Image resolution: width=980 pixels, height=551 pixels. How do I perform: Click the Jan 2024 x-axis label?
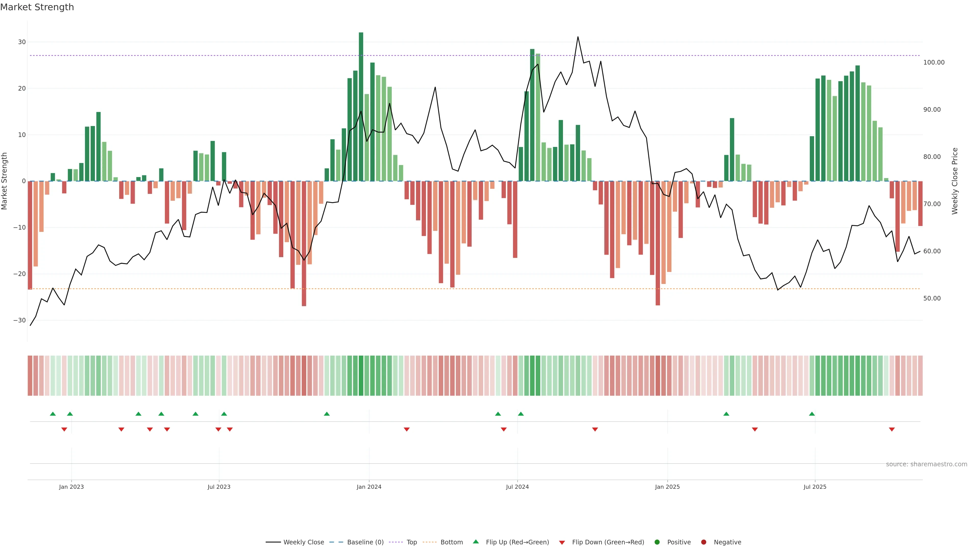point(369,487)
